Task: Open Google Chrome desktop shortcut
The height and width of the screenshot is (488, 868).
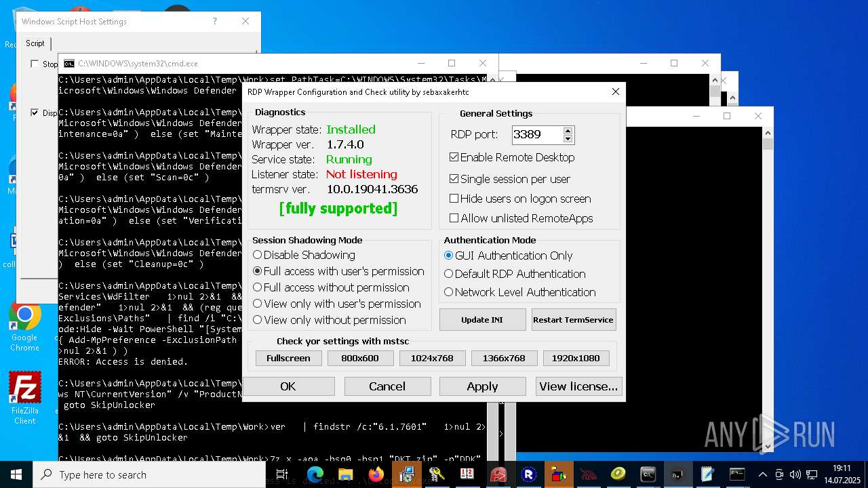Action: click(x=24, y=327)
